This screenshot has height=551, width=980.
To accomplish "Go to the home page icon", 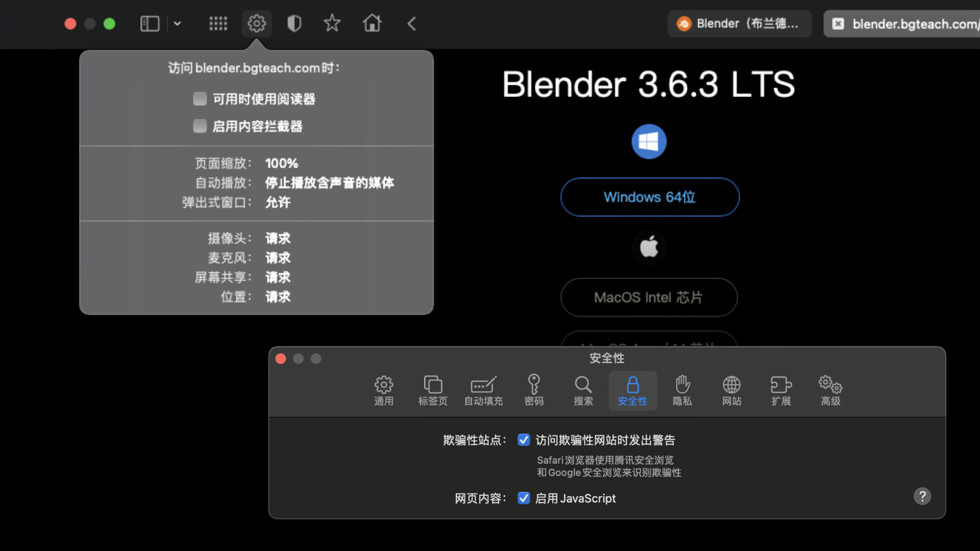I will [372, 23].
